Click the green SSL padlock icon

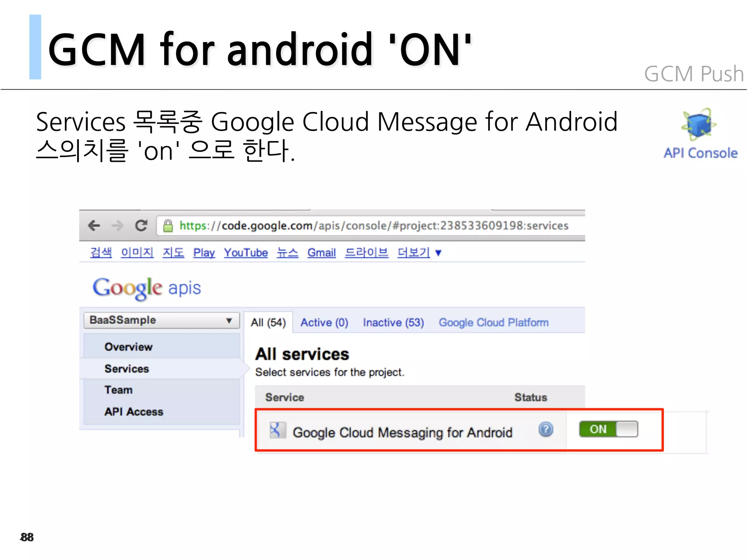point(168,226)
